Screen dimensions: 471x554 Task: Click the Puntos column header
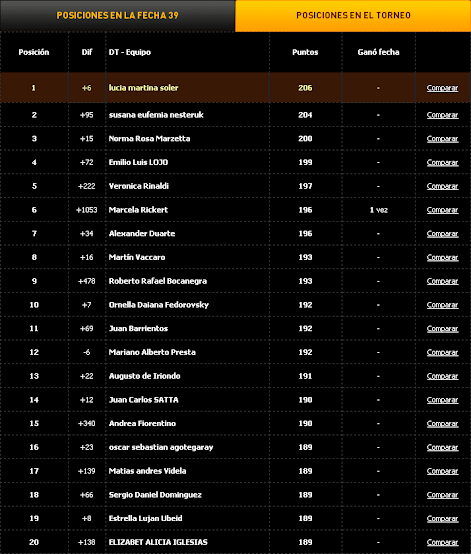305,52
